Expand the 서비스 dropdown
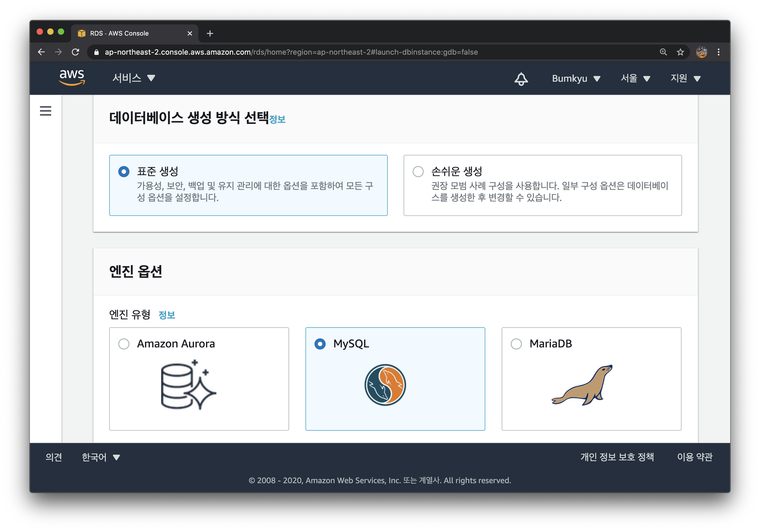The width and height of the screenshot is (760, 532). coord(134,78)
